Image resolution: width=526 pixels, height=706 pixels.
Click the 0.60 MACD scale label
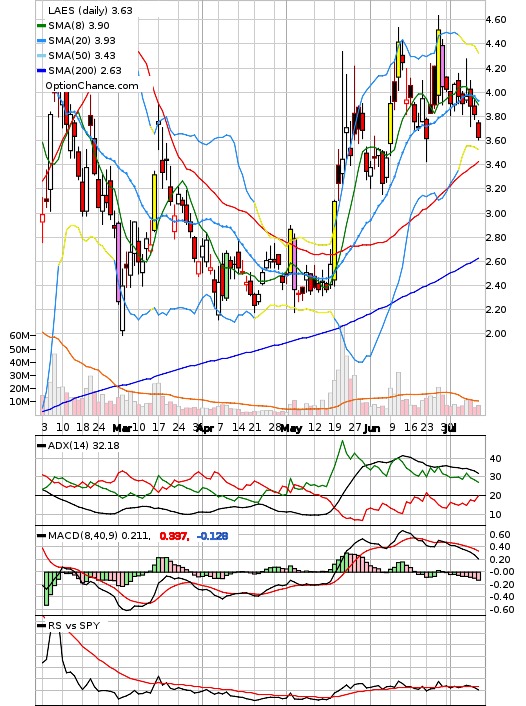tap(499, 534)
